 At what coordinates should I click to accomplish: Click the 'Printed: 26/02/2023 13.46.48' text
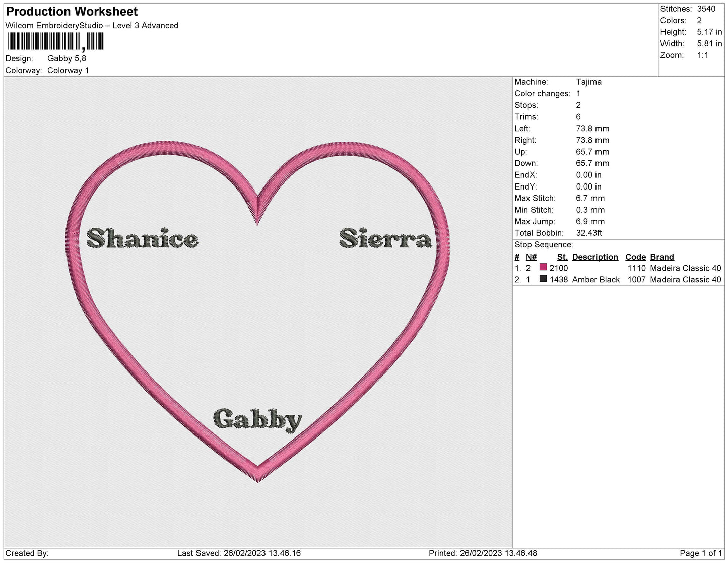tap(483, 553)
